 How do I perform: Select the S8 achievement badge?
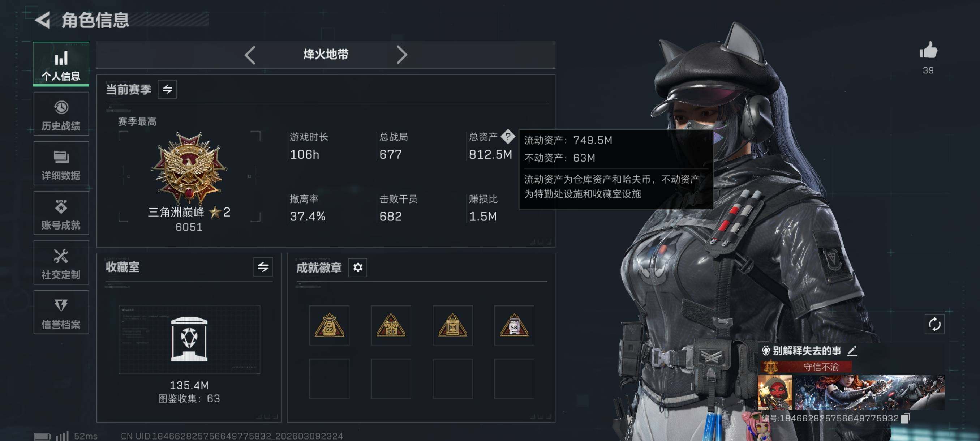514,325
